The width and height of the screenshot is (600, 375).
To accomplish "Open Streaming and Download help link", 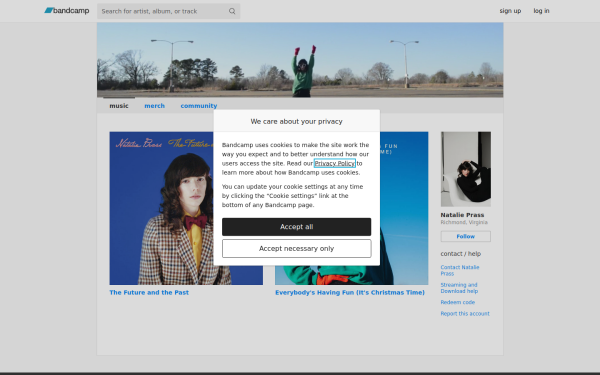I will [x=459, y=288].
